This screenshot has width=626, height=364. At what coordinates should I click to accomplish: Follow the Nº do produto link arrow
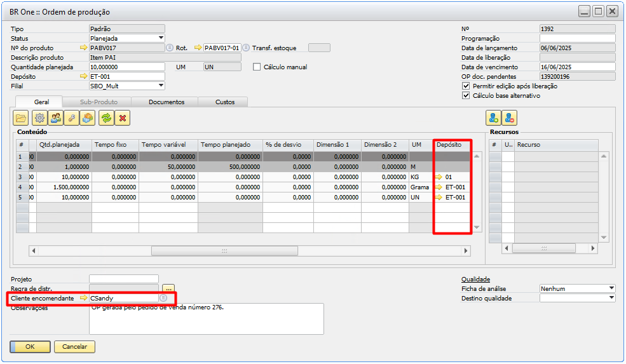tap(83, 48)
